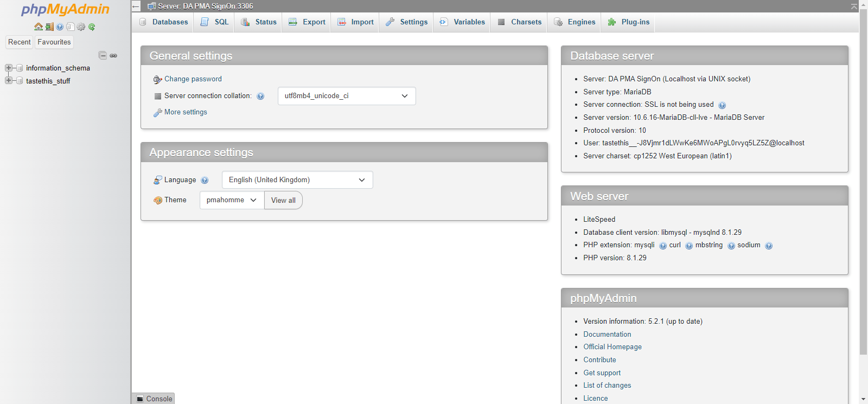Screen dimensions: 868x404
Task: Click the left arrow to hide navigation panel
Action: 136,7
